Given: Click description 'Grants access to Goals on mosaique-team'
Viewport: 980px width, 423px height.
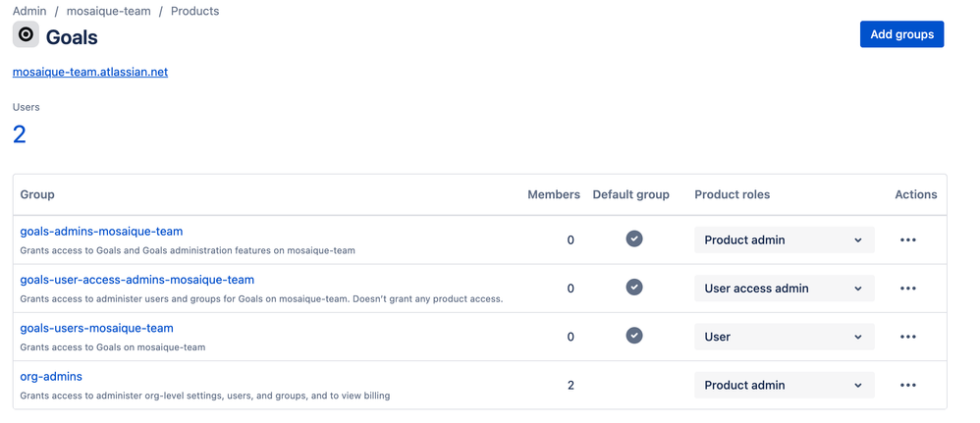Looking at the screenshot, I should 113,346.
